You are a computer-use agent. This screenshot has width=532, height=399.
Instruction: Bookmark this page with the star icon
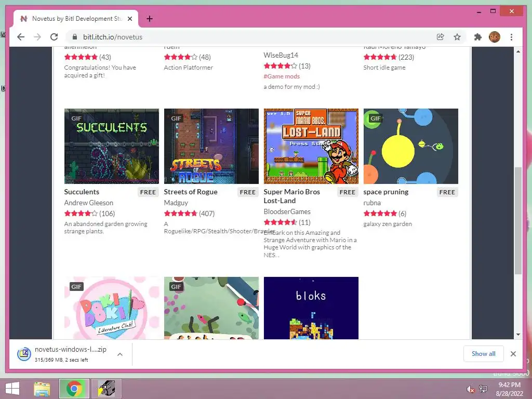pos(457,37)
